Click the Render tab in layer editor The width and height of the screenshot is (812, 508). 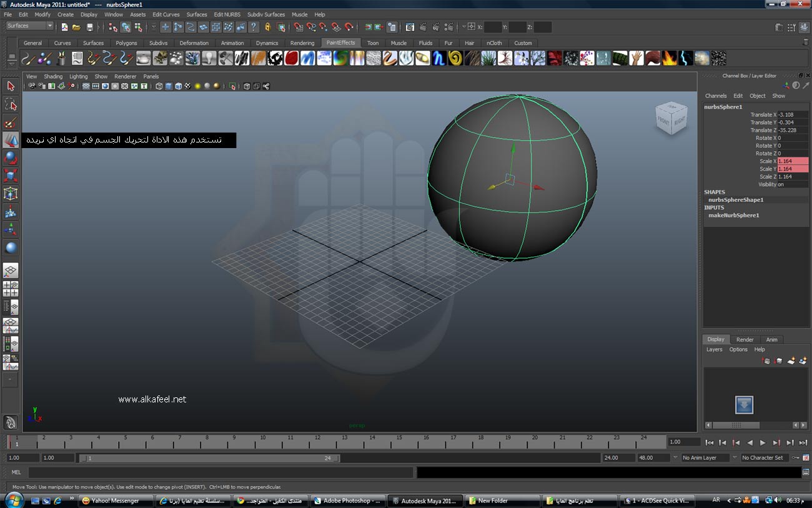745,339
